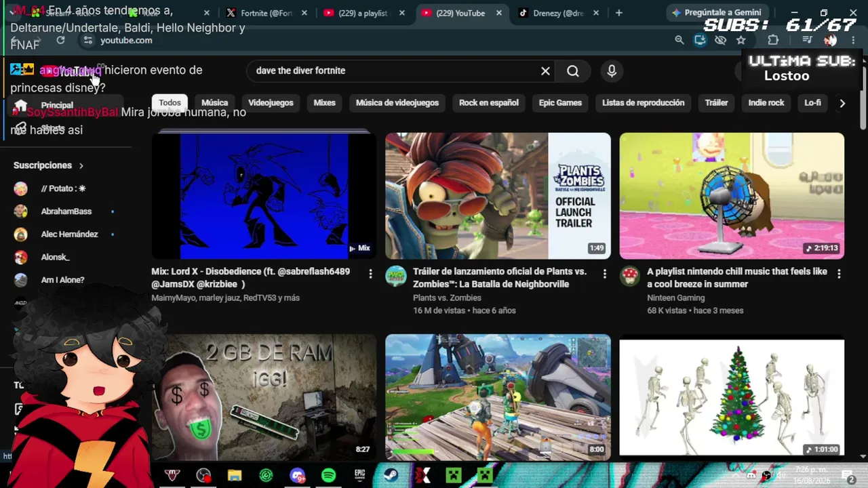Viewport: 868px width, 488px height.
Task: Open Steam from the taskbar
Action: coord(391,476)
